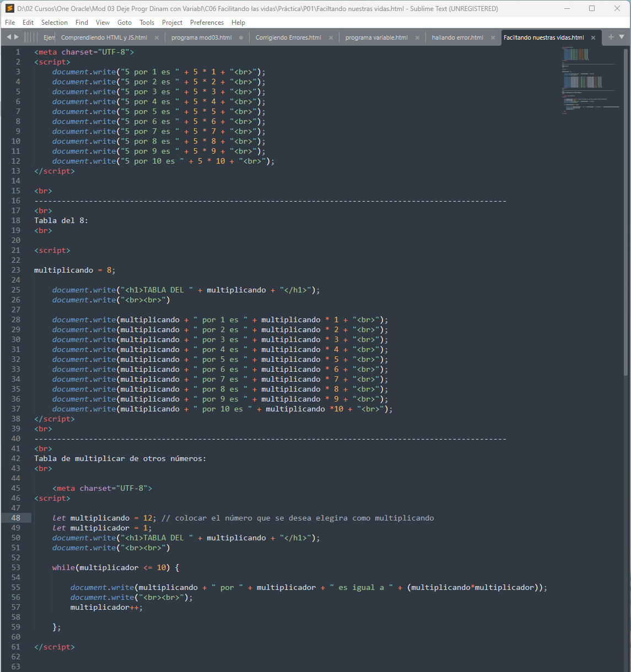Image resolution: width=631 pixels, height=672 pixels.
Task: Click the partially hidden Ejem tab
Action: [x=48, y=37]
